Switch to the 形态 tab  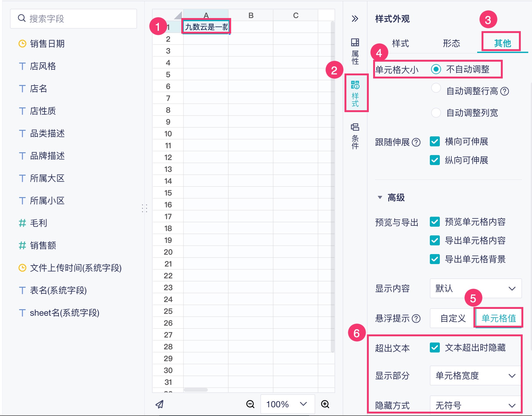point(452,43)
